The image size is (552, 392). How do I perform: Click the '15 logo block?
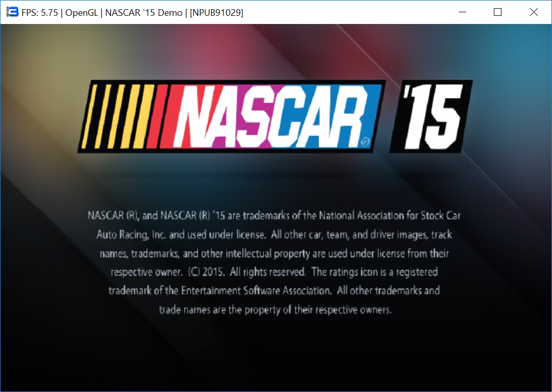click(431, 116)
